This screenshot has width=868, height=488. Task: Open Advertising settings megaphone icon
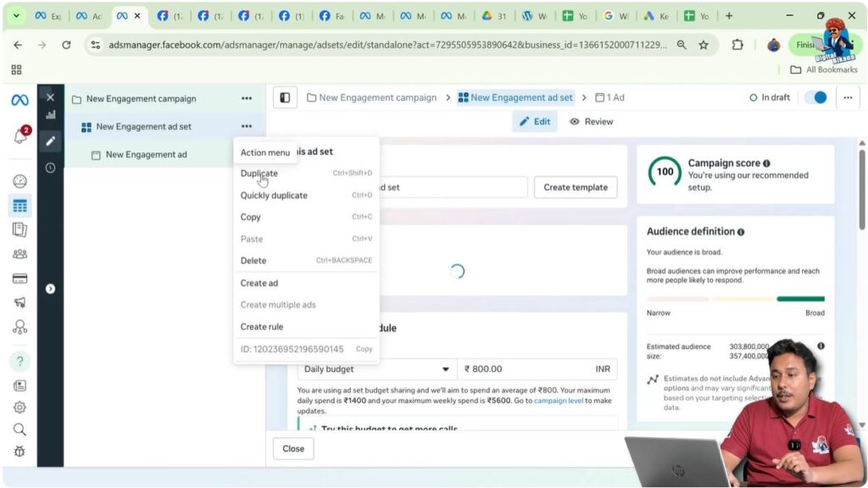click(20, 302)
